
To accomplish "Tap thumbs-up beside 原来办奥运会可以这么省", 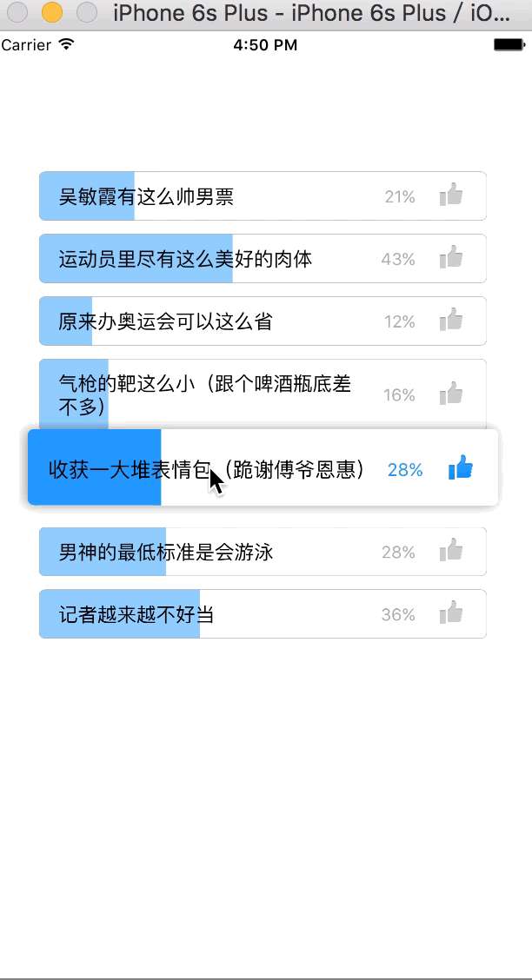I will click(451, 321).
